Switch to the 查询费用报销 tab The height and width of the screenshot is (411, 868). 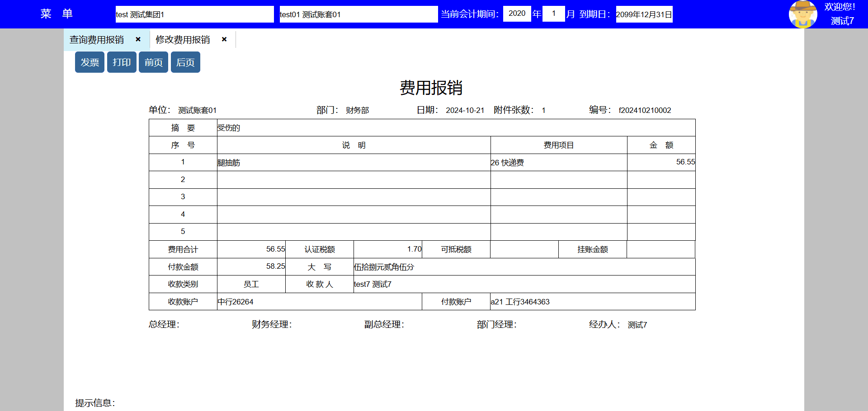tap(97, 40)
